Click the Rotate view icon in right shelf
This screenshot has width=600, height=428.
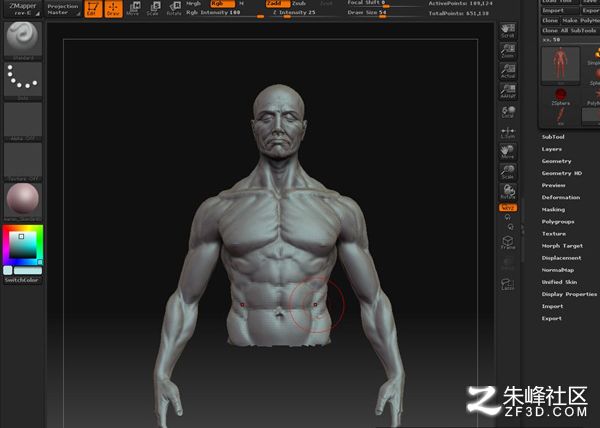(508, 192)
